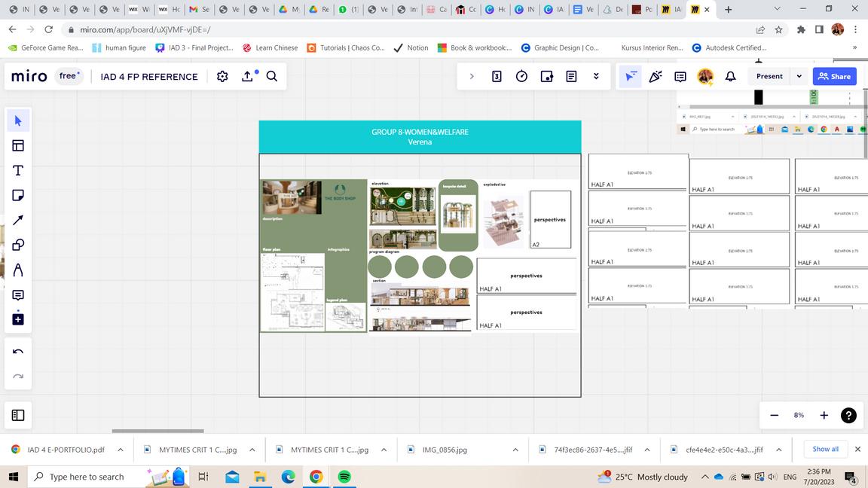Open the Learn Chinese bookmark
Viewport: 868px width, 488px height.
click(x=270, y=47)
